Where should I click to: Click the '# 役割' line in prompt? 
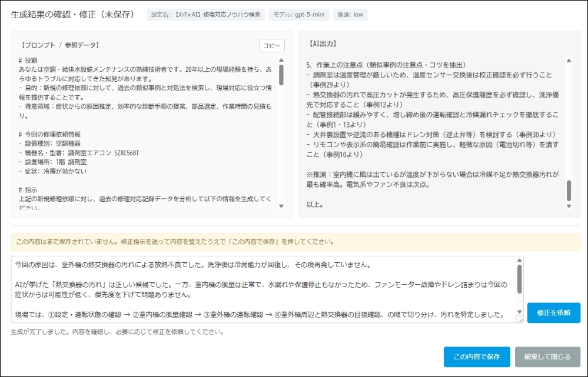pyautogui.click(x=28, y=61)
